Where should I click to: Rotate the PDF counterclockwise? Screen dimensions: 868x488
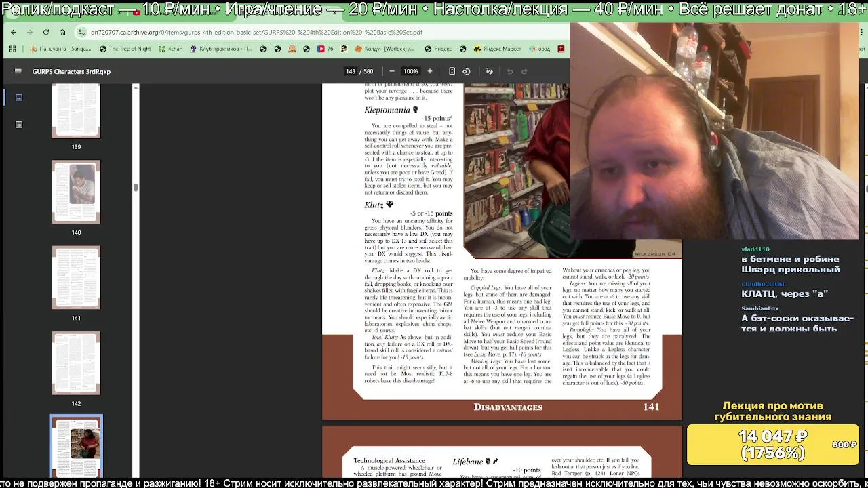pos(467,71)
